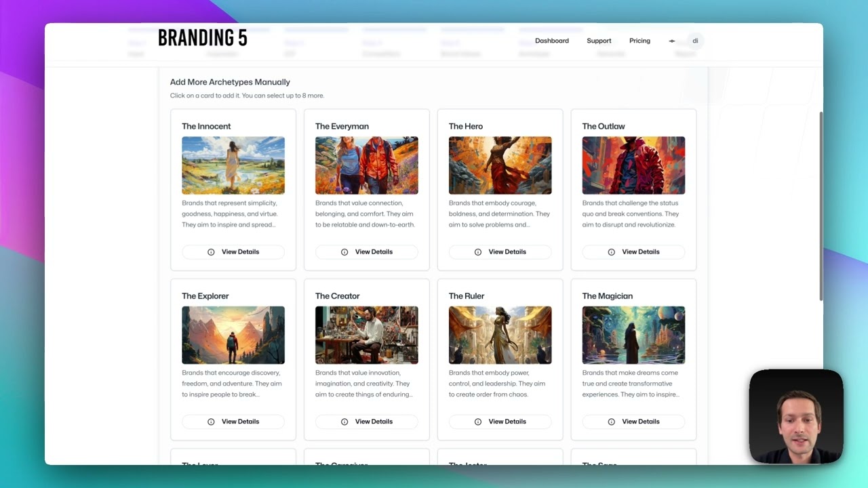The width and height of the screenshot is (868, 488).
Task: Click the 'The Creator' card title
Action: [x=338, y=296]
